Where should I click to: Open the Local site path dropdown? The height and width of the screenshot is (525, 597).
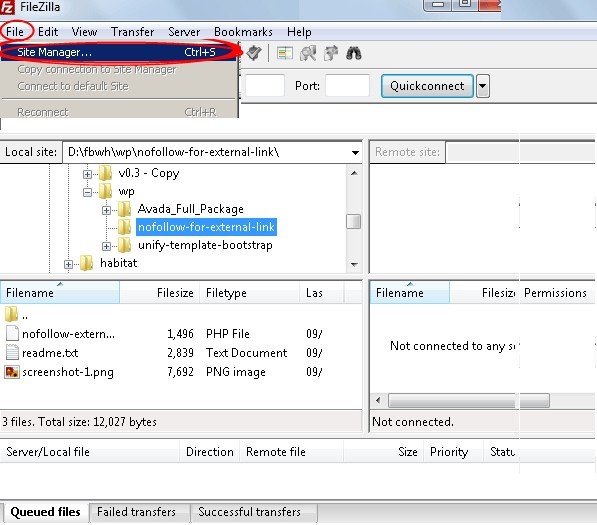[x=355, y=153]
